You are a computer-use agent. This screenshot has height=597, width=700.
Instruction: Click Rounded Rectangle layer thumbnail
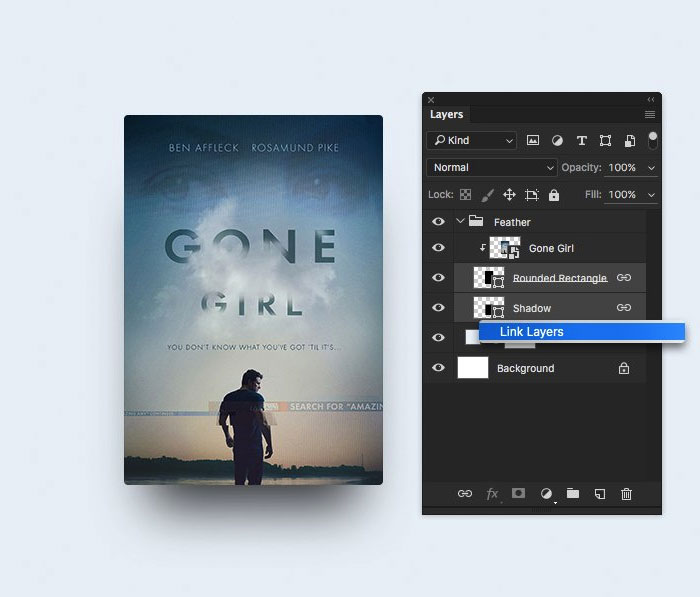point(488,278)
